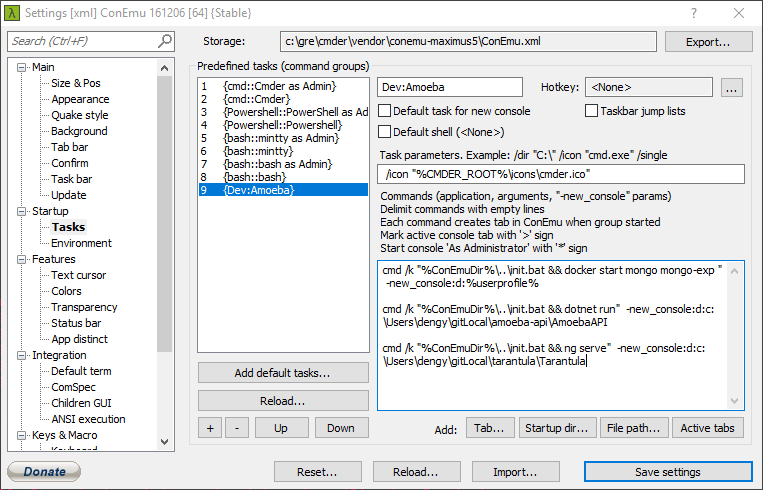The height and width of the screenshot is (490, 763).
Task: Open Text cursor settings page
Action: [x=78, y=275]
